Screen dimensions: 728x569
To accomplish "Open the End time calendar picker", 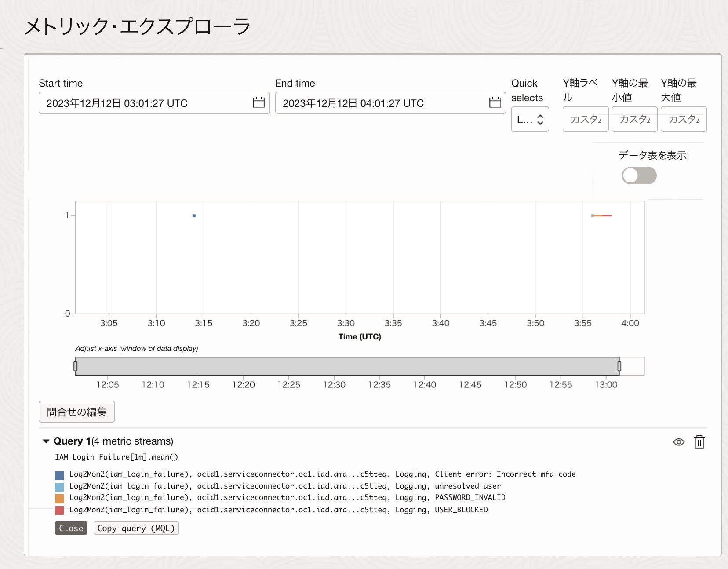I will click(x=495, y=102).
